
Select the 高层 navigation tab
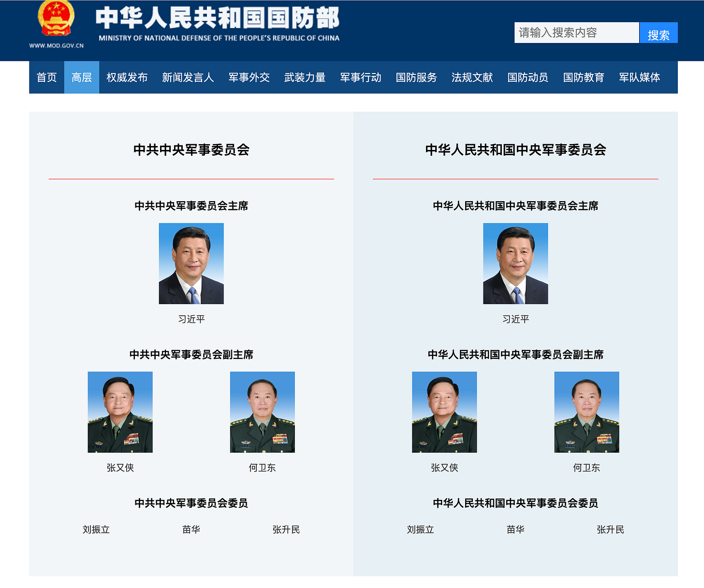click(x=82, y=77)
